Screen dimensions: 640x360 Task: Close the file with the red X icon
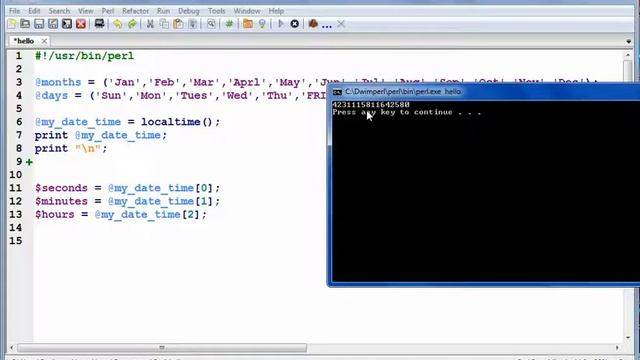pyautogui.click(x=81, y=24)
